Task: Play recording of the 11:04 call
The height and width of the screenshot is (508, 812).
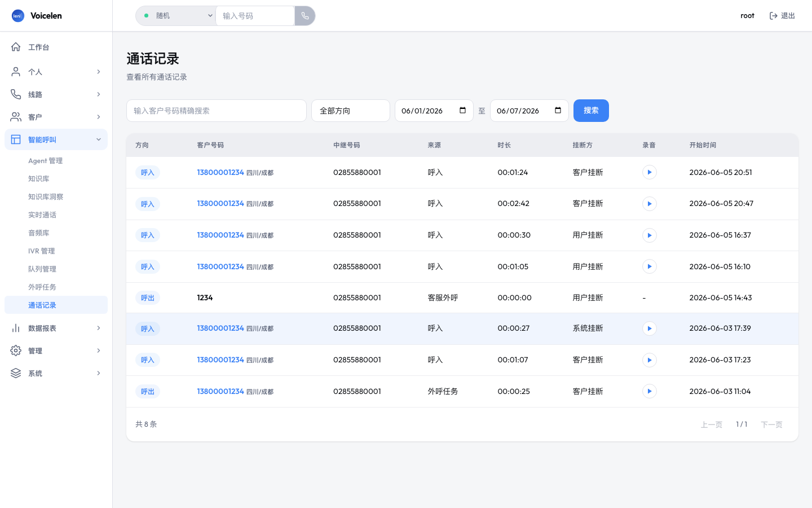Action: tap(650, 391)
